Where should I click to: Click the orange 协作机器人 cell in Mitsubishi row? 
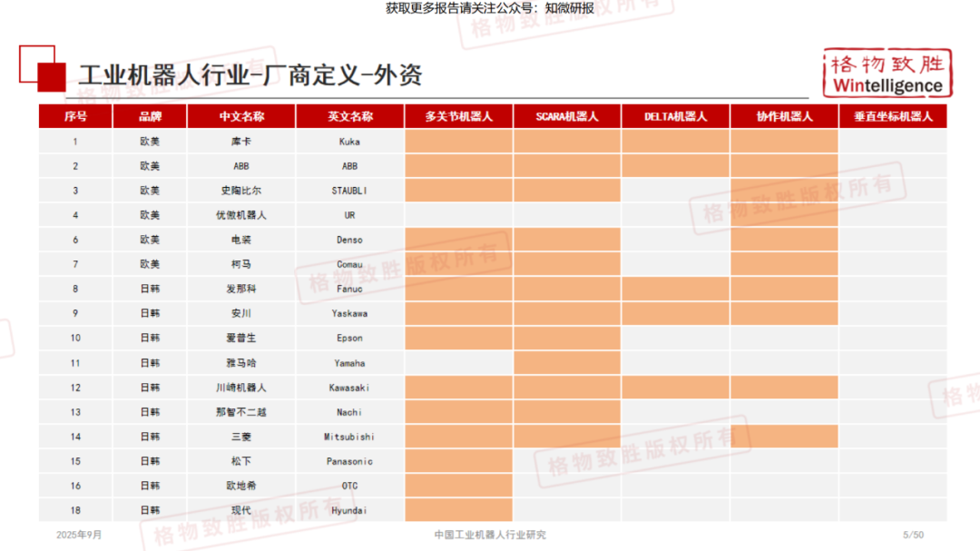pos(784,437)
